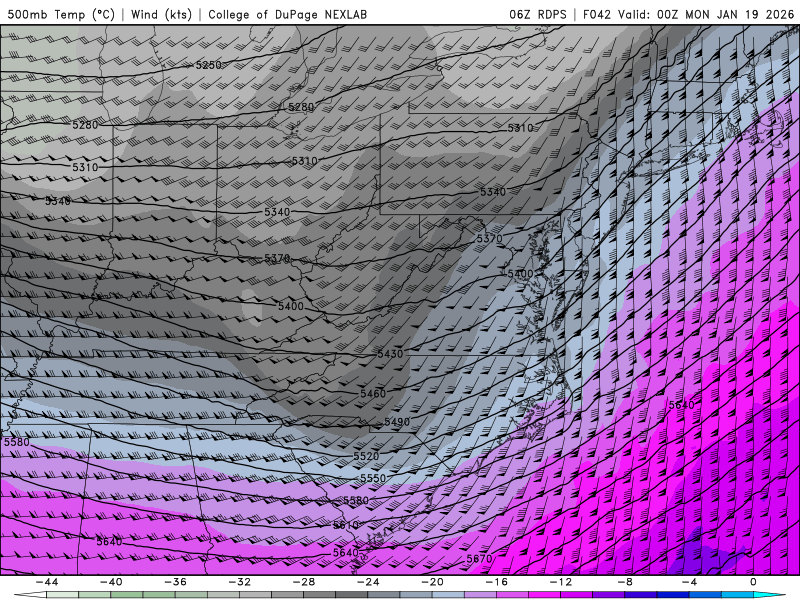Select the 5490 contour label

point(397,422)
